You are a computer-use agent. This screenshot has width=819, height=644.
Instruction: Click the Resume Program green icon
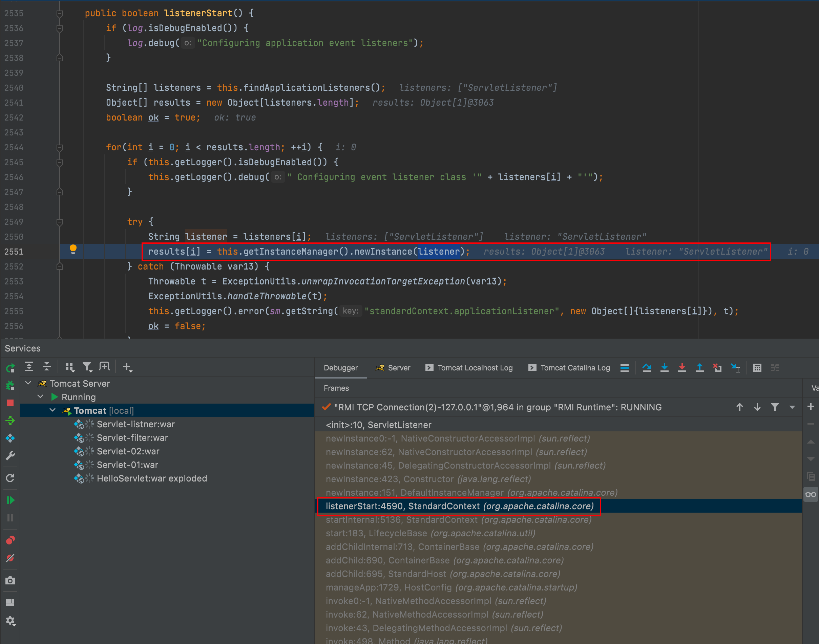pyautogui.click(x=10, y=500)
